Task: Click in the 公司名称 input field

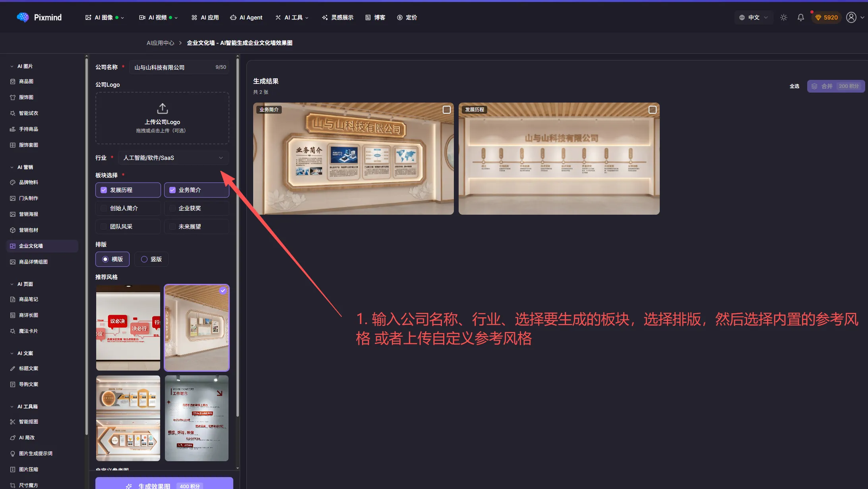Action: tap(179, 68)
